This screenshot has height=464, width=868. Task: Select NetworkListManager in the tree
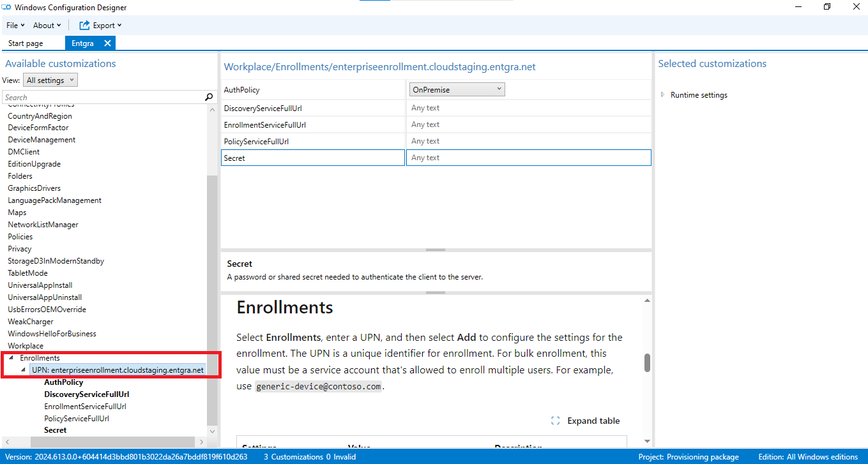point(43,225)
